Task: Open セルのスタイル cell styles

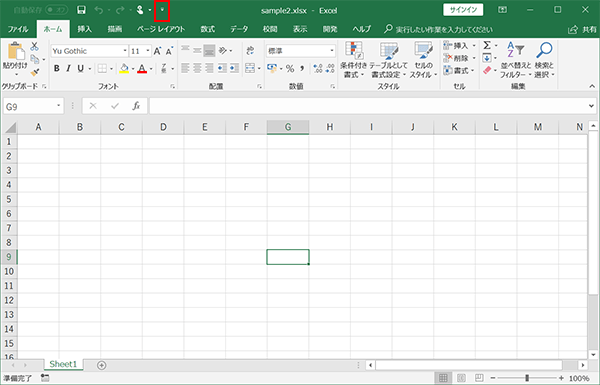Action: click(423, 60)
